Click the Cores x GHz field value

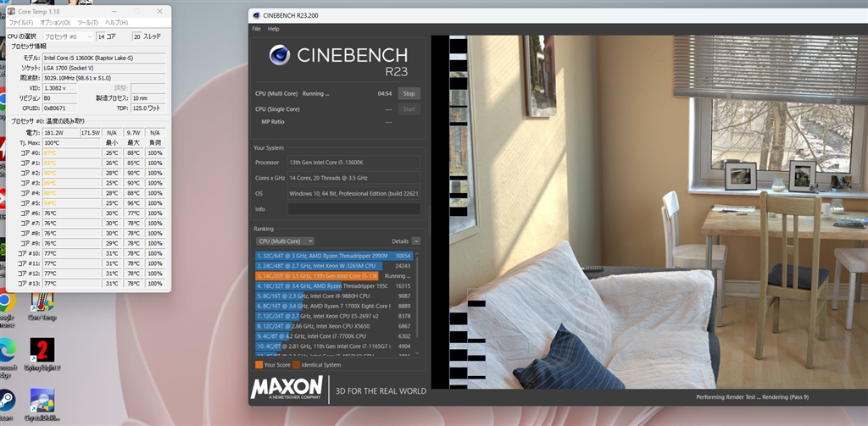coord(353,178)
